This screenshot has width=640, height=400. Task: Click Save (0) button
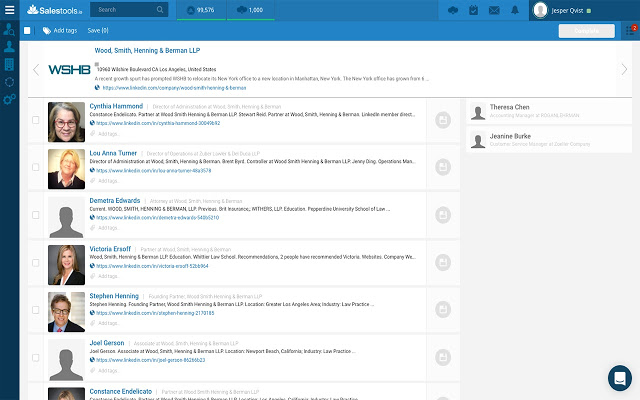tap(98, 30)
